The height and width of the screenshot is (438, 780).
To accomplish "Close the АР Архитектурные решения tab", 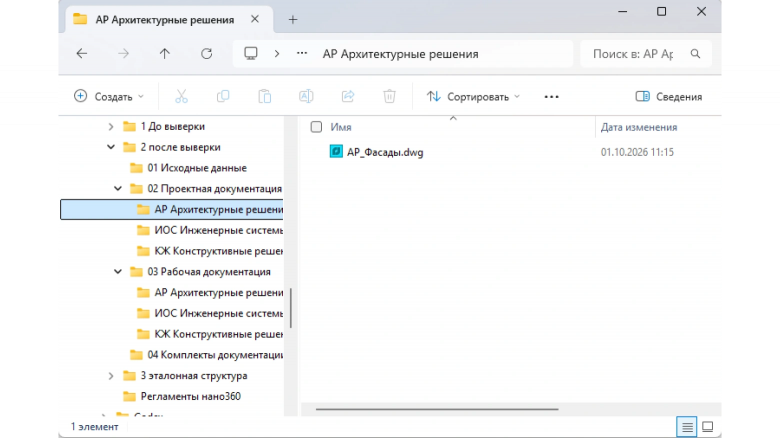I will point(255,19).
